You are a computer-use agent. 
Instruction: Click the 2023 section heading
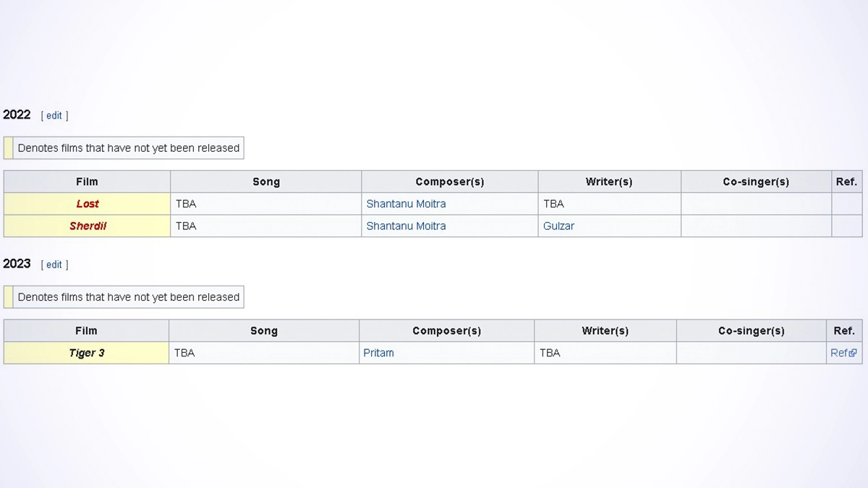(x=17, y=264)
